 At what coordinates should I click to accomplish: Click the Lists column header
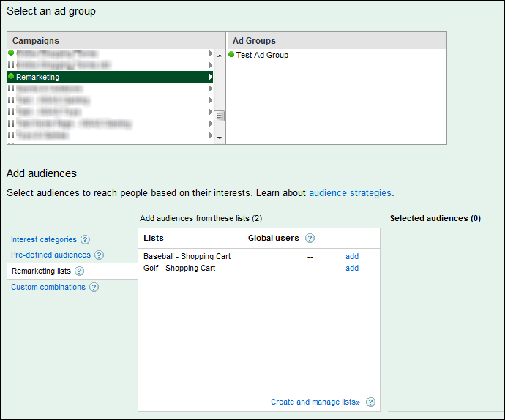154,238
